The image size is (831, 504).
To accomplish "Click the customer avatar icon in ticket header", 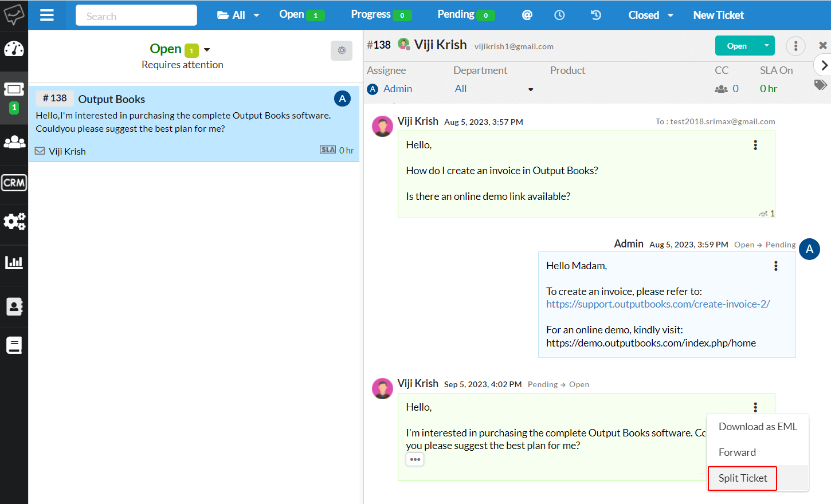I will 403,44.
